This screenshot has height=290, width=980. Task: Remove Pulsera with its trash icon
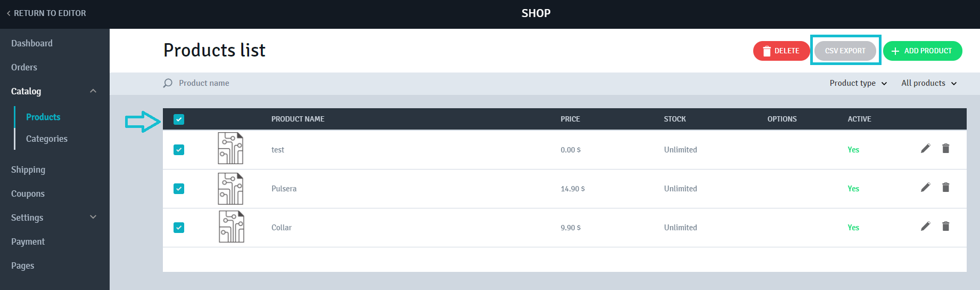click(946, 187)
